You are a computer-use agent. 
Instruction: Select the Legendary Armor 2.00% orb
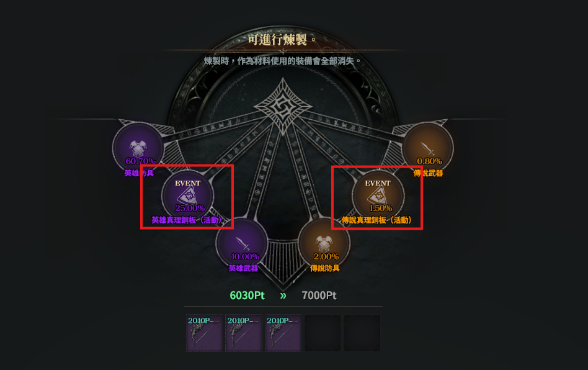(x=324, y=243)
